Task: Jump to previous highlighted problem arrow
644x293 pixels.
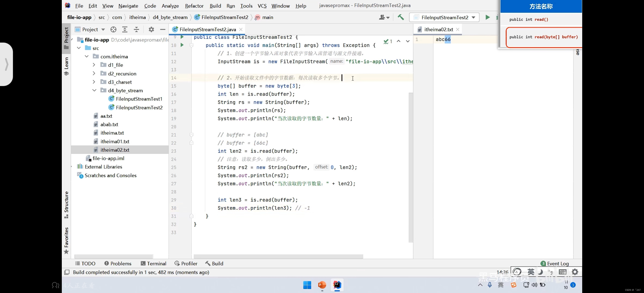Action: (x=398, y=41)
